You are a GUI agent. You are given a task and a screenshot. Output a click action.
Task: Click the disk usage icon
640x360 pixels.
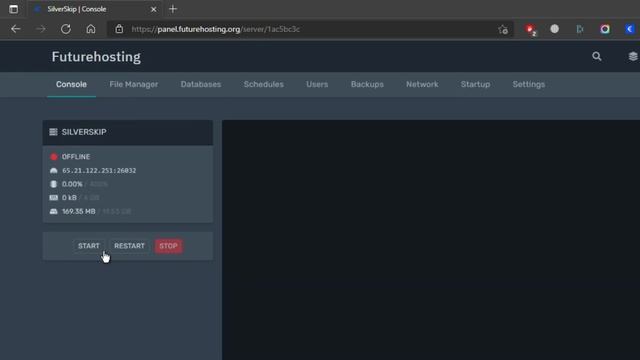point(53,211)
